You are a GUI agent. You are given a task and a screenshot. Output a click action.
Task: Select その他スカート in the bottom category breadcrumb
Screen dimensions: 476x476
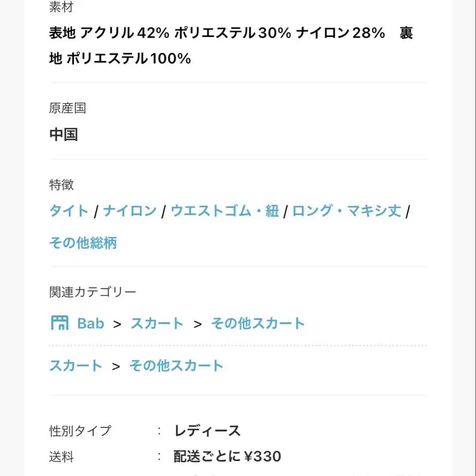click(x=176, y=365)
